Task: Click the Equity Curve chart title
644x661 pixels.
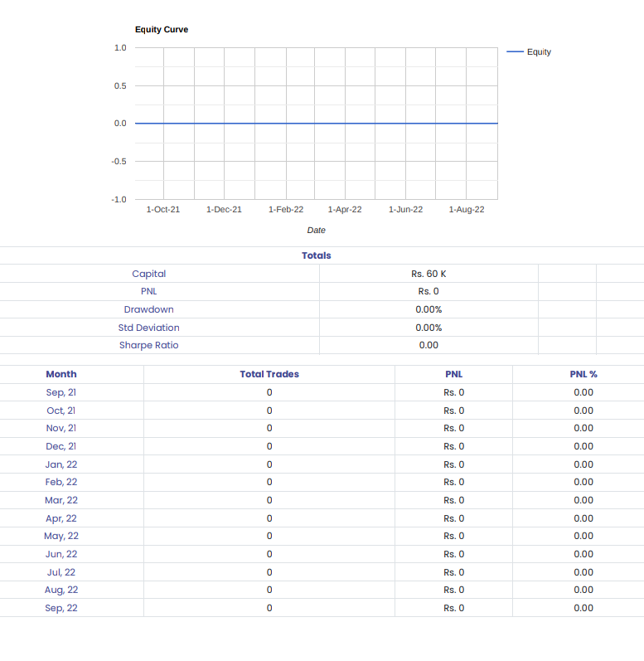Action: tap(162, 30)
